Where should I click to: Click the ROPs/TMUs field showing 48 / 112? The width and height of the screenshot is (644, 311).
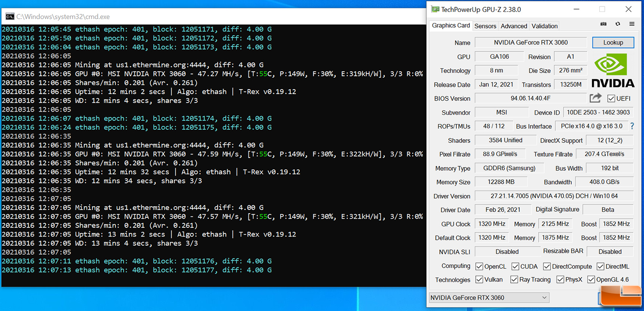click(493, 126)
